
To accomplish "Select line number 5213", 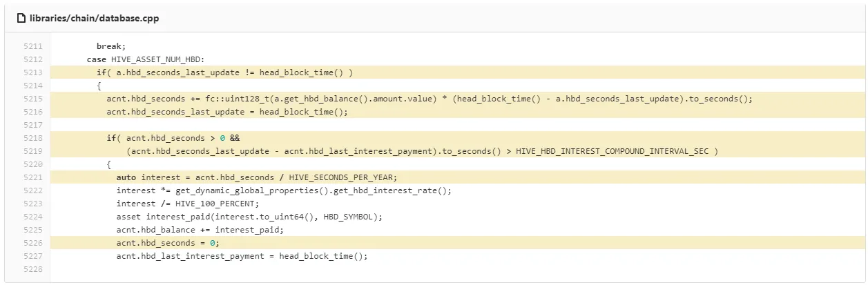I will tap(32, 72).
